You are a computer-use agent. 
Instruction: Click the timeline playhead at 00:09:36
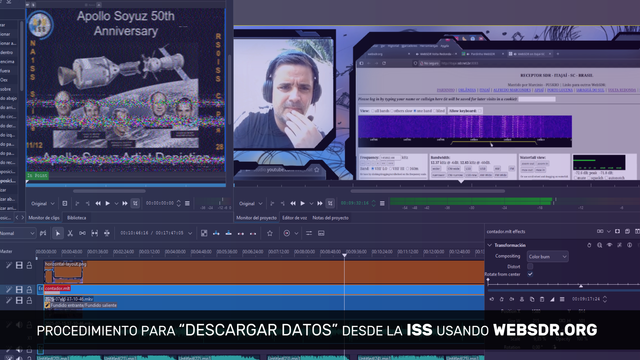pyautogui.click(x=344, y=255)
